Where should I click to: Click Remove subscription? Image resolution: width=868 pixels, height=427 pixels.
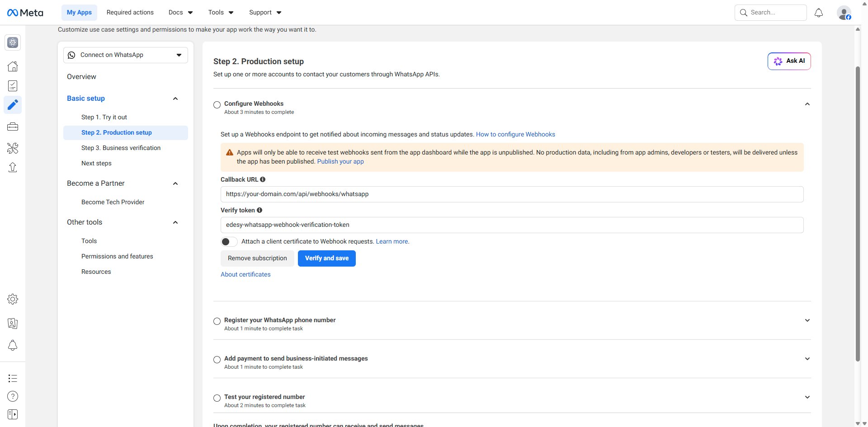click(x=257, y=258)
